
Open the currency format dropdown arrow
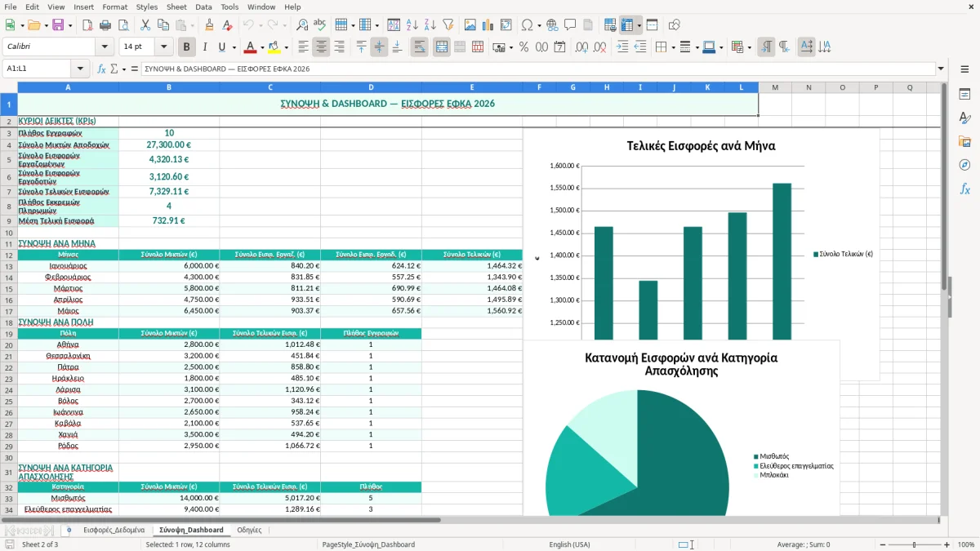[x=510, y=47]
